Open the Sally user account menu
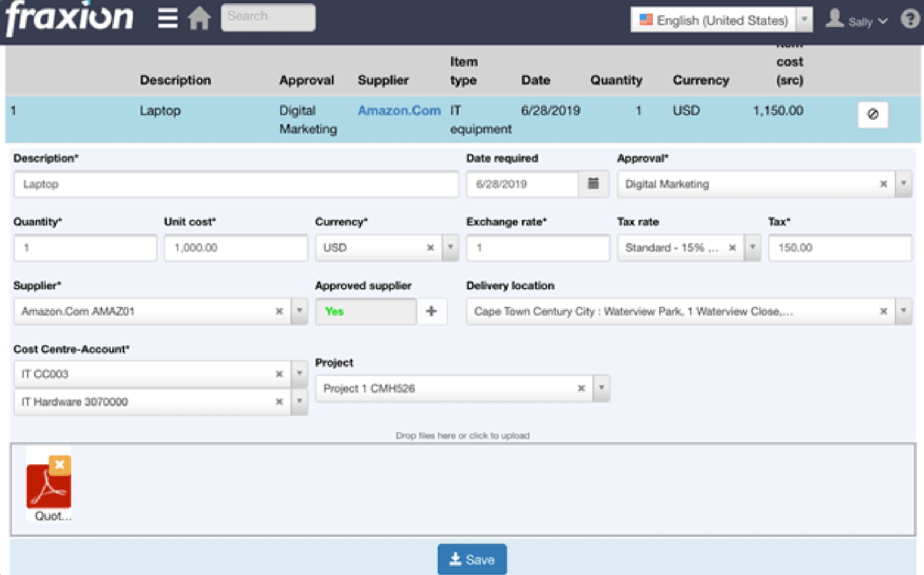This screenshot has height=575, width=924. coord(857,20)
